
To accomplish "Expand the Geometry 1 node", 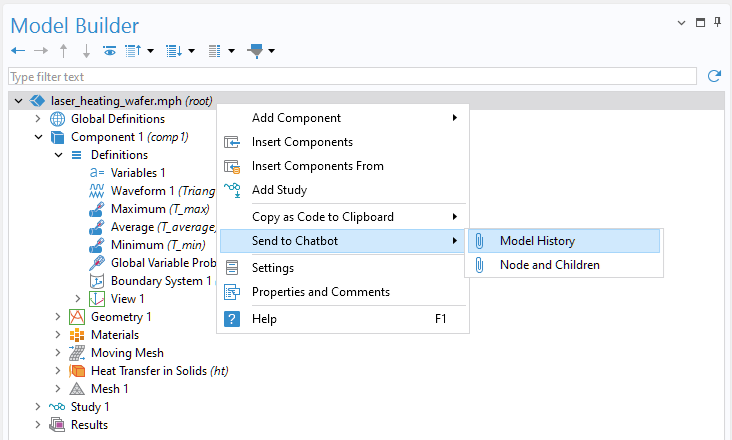I will tap(58, 317).
